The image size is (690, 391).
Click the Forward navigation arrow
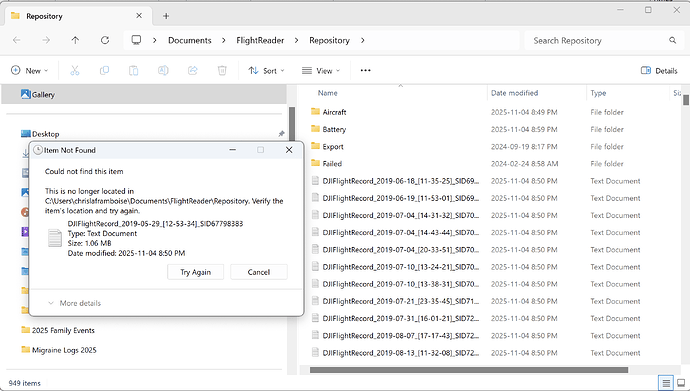(46, 40)
